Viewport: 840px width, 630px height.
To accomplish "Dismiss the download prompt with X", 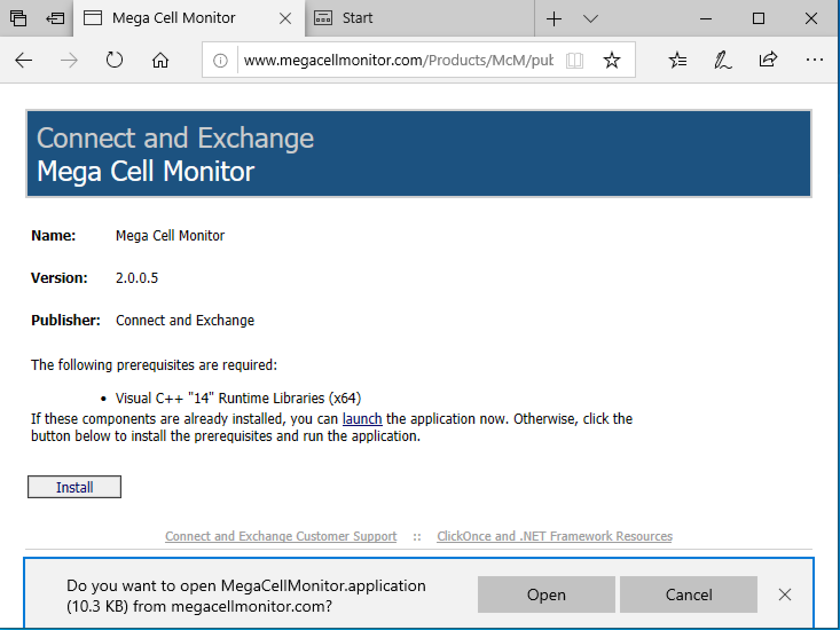I will pos(785,594).
